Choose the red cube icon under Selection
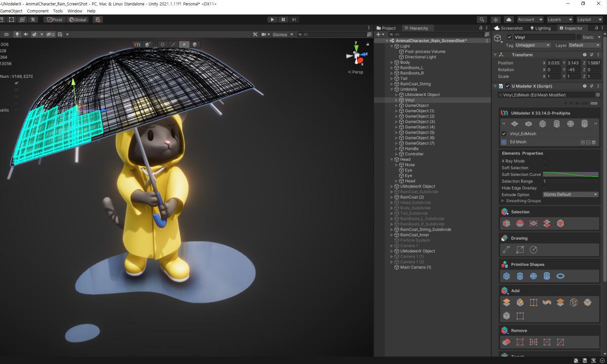The width and height of the screenshot is (607, 364). coord(560,223)
